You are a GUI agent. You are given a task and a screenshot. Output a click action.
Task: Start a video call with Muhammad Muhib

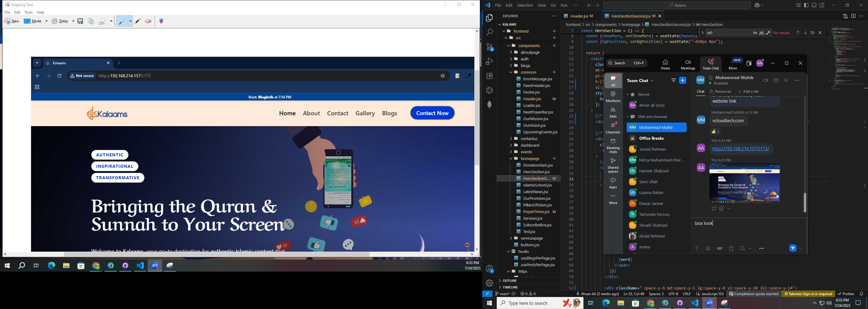(x=765, y=80)
